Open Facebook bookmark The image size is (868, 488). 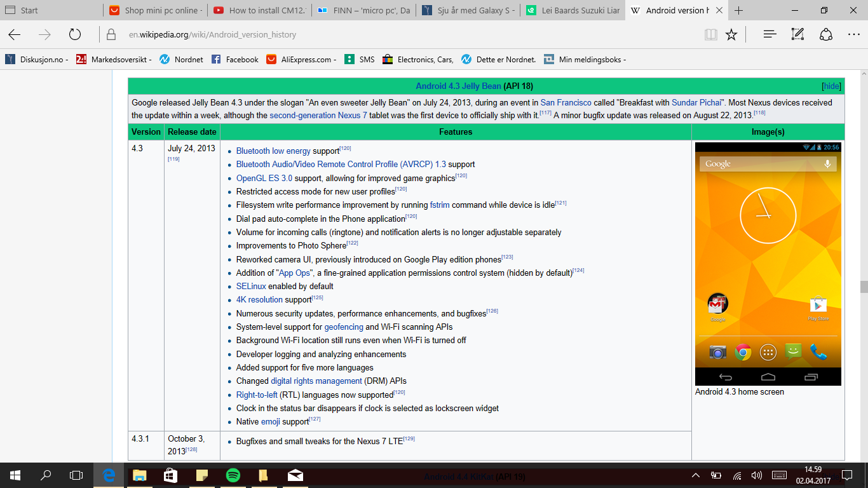coord(234,59)
